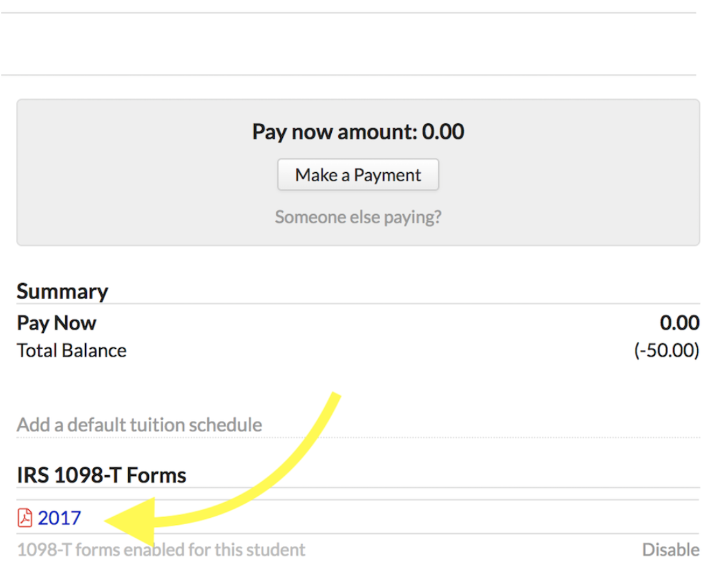The height and width of the screenshot is (579, 728).
Task: Click the red PDF icon beside 2017
Action: point(24,518)
